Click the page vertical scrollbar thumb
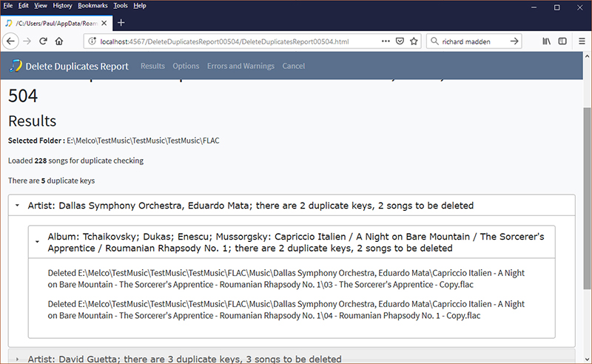 click(587, 198)
